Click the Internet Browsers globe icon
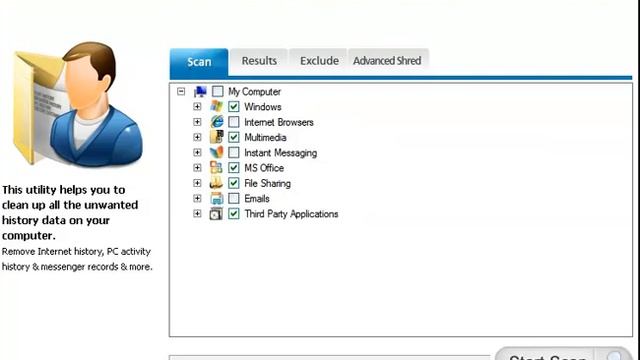The height and width of the screenshot is (360, 640). [216, 122]
